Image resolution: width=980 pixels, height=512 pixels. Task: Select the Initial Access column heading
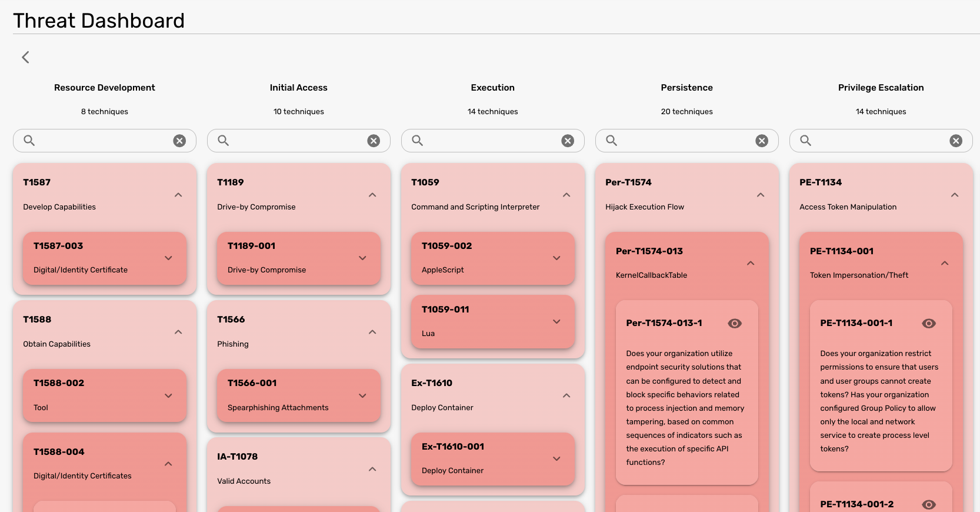299,88
